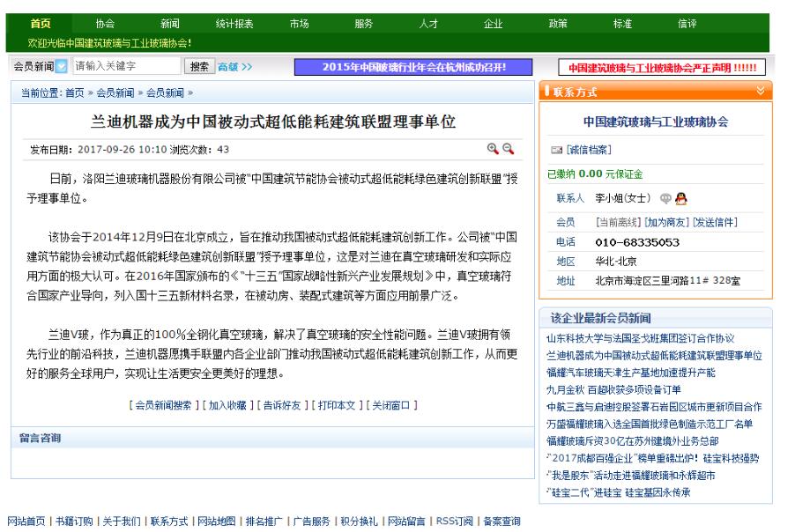Open news 福耀玻璃斥资30亿在苏州建境外业务总部
795x532 pixels.
[632, 441]
